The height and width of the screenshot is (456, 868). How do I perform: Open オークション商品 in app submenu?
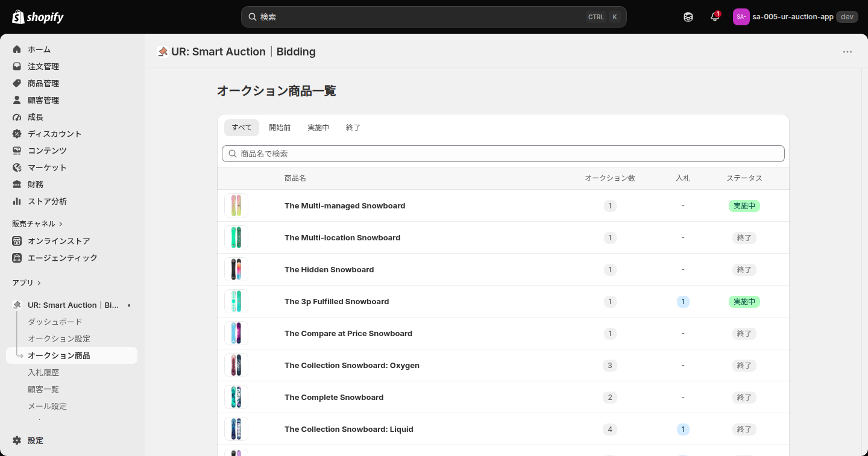72,355
